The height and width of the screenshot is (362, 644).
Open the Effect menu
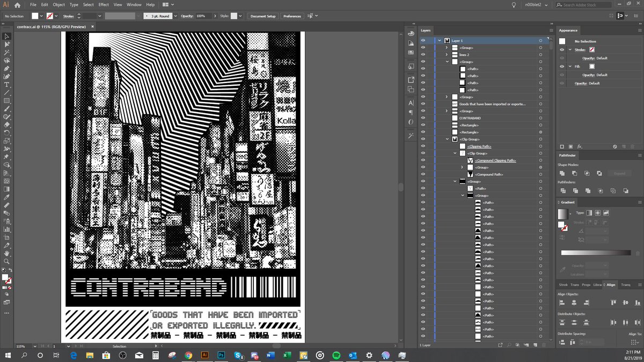click(x=104, y=5)
